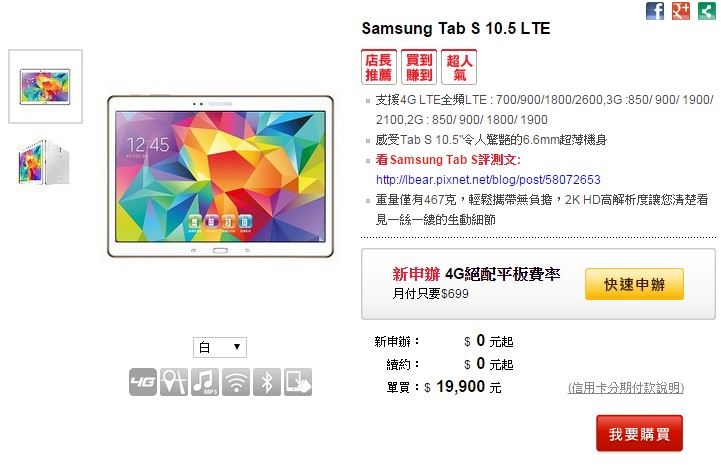Viewport: 721px width, 469px height.
Task: Select the front-view tablet thumbnail
Action: 46,86
